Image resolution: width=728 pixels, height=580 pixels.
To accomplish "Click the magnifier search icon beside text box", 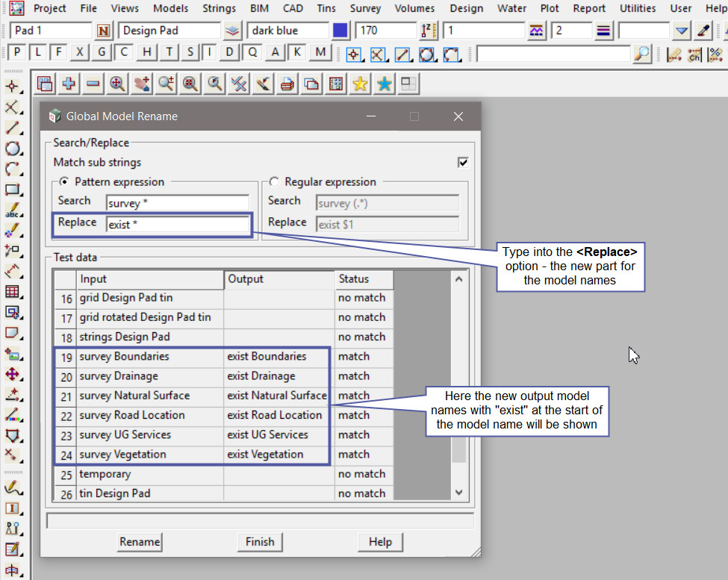I will 641,54.
